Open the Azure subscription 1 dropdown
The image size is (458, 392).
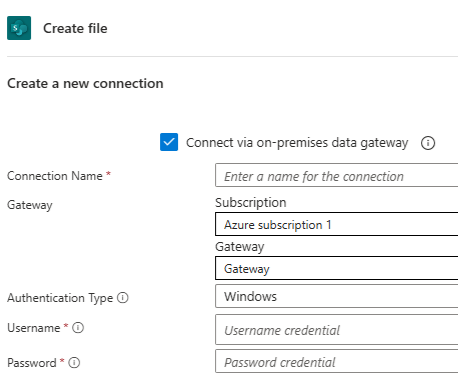pos(337,224)
